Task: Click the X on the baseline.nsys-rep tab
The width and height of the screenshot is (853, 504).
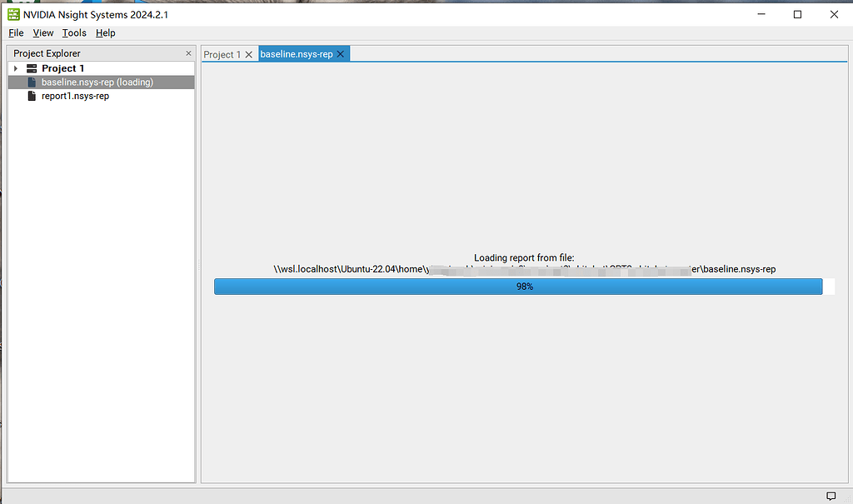Action: (x=340, y=52)
